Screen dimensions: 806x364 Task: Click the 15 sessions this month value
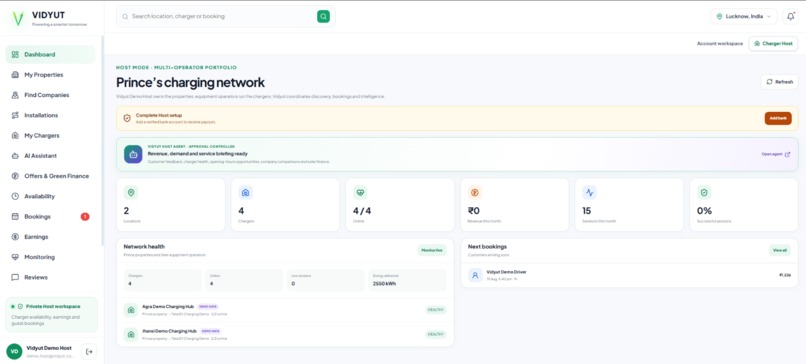pyautogui.click(x=587, y=211)
